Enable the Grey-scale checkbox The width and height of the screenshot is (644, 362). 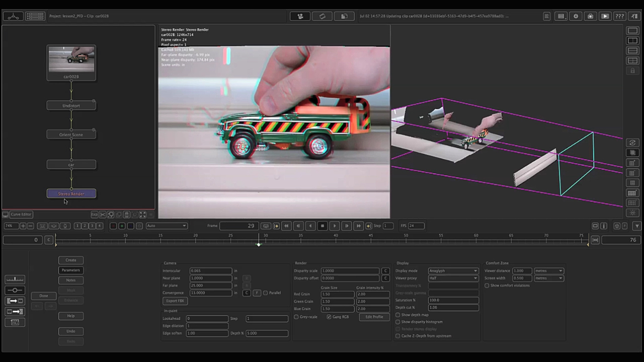pyautogui.click(x=296, y=317)
